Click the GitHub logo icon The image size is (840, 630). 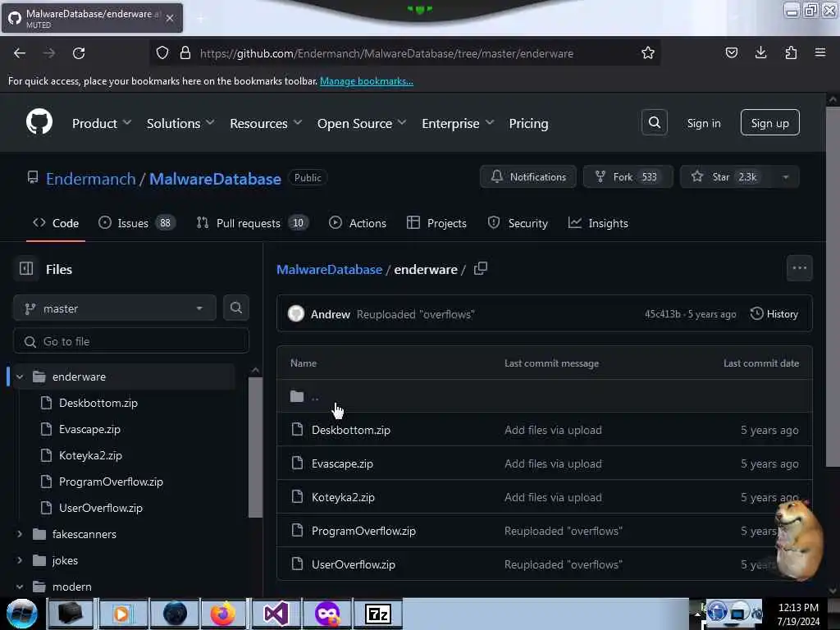click(39, 121)
